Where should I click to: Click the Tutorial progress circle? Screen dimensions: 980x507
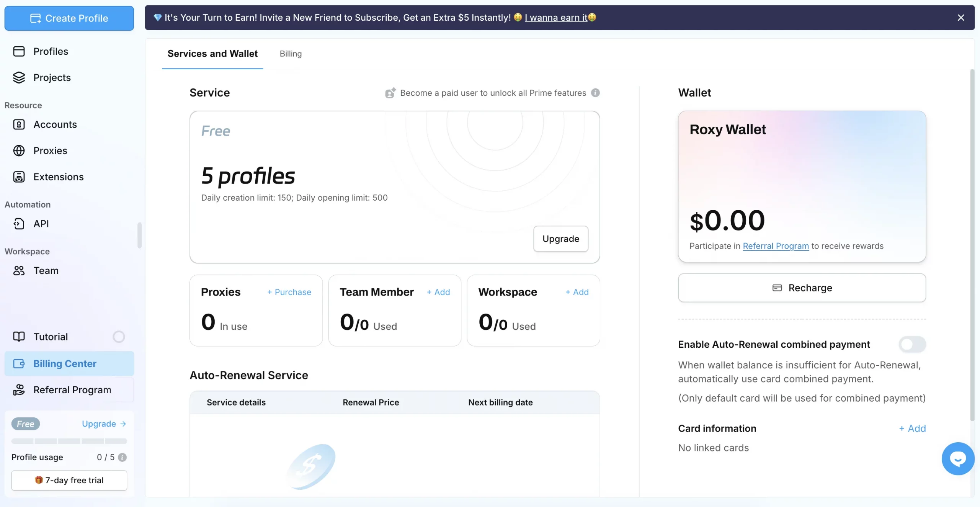pyautogui.click(x=119, y=337)
